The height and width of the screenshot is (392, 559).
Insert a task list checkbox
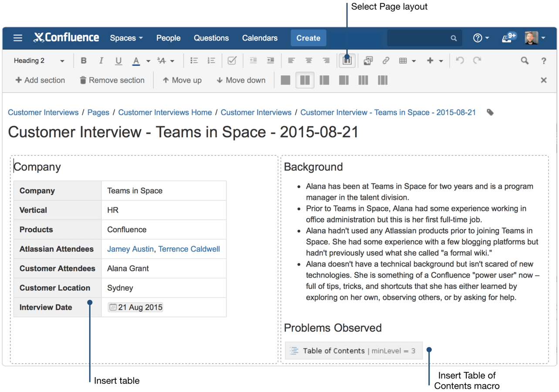point(232,61)
